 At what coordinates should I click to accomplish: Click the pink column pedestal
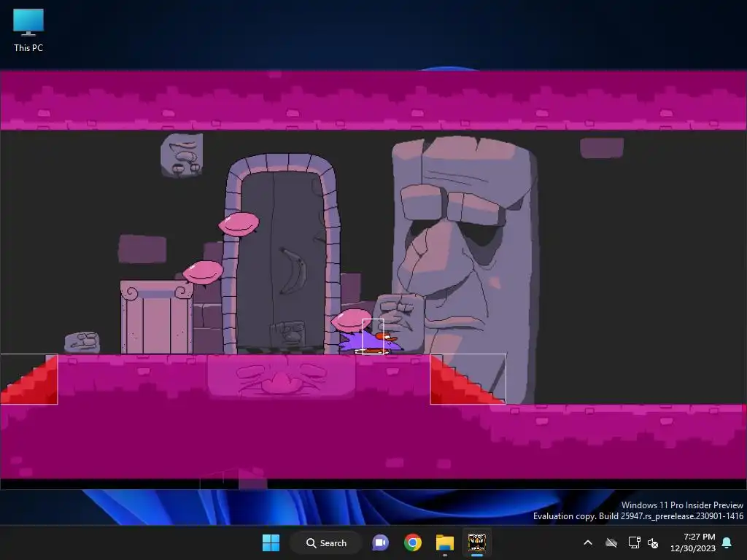pyautogui.click(x=157, y=317)
